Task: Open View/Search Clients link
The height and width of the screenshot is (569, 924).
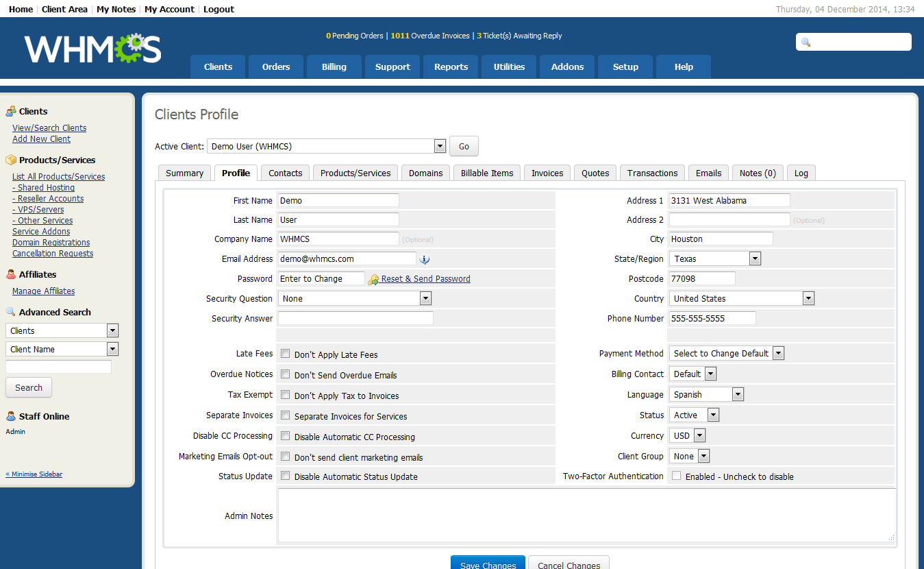Action: coord(49,128)
